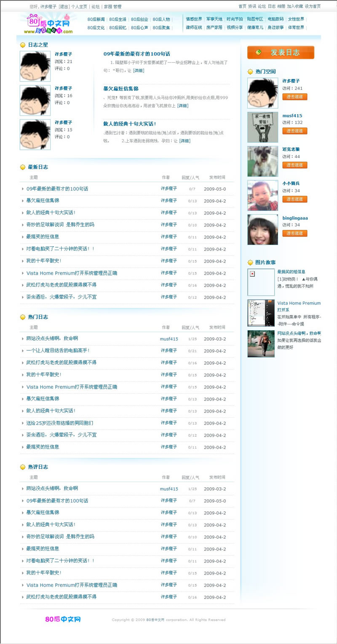
Task: Click 小小舞兵's avatar photo
Action: [262, 195]
